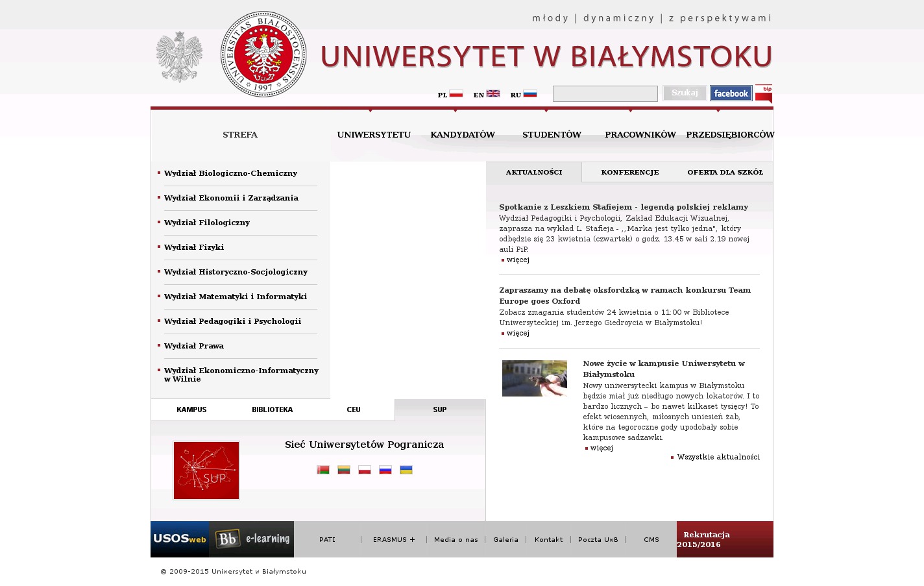Click the search text field

[605, 94]
